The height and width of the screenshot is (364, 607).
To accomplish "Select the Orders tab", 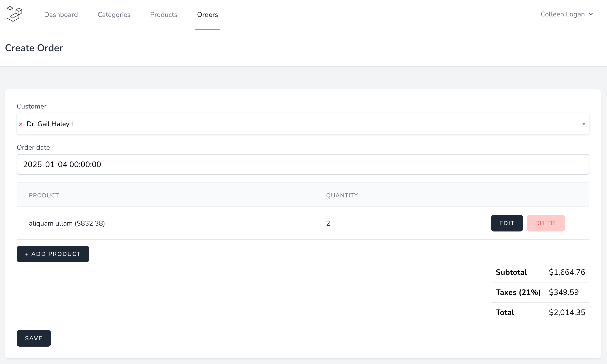I will (207, 15).
